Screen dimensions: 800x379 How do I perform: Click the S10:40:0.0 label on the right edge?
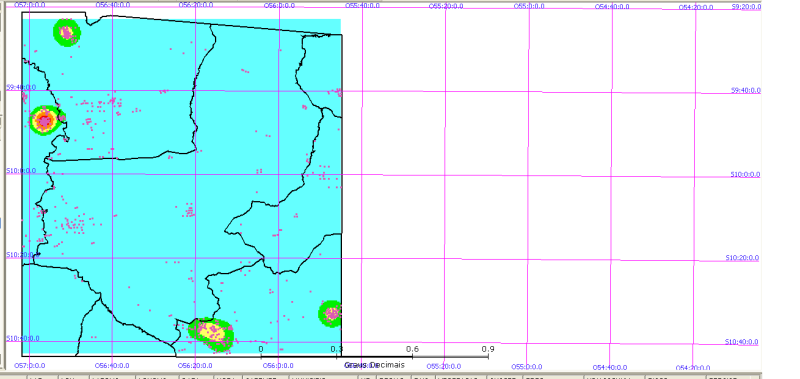pyautogui.click(x=742, y=342)
